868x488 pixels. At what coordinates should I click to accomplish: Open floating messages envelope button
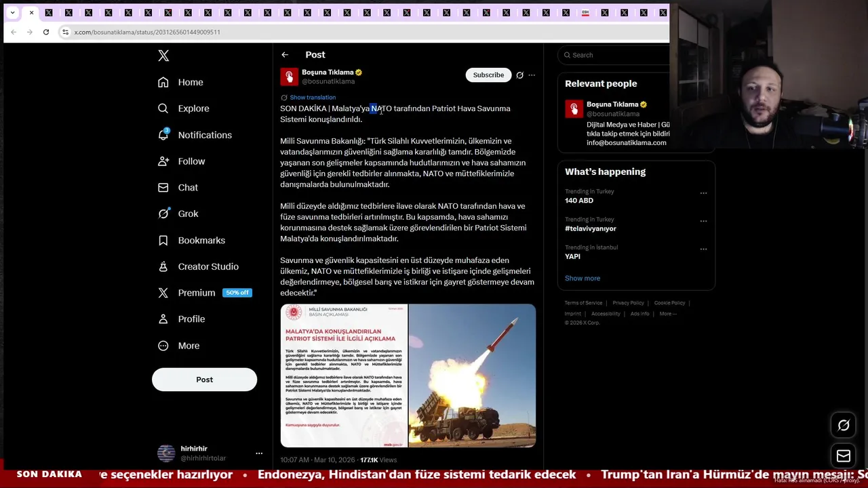[x=844, y=456]
